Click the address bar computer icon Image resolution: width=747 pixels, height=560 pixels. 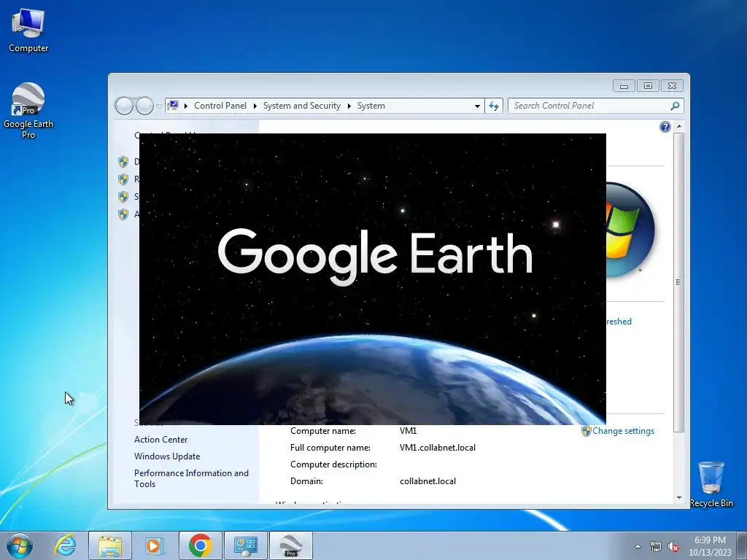pos(173,105)
